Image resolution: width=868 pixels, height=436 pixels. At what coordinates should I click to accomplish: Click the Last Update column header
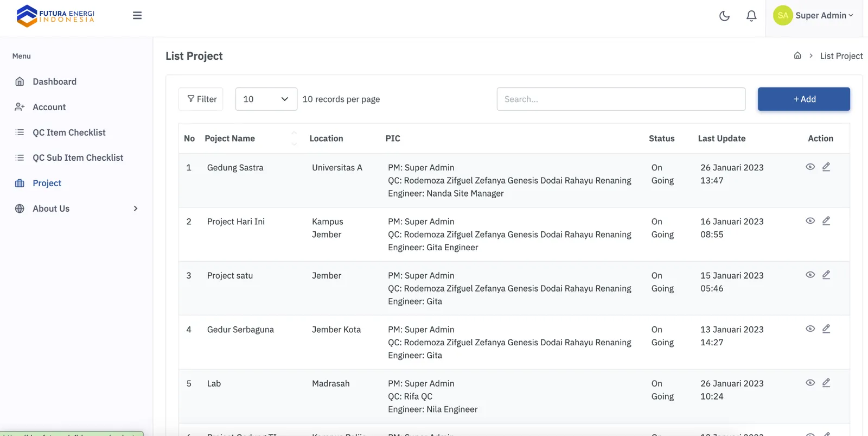point(722,138)
